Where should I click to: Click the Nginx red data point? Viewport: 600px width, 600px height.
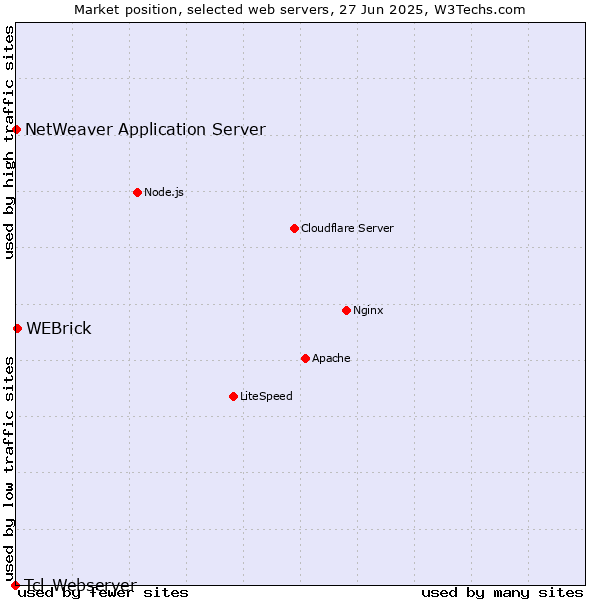(x=346, y=310)
